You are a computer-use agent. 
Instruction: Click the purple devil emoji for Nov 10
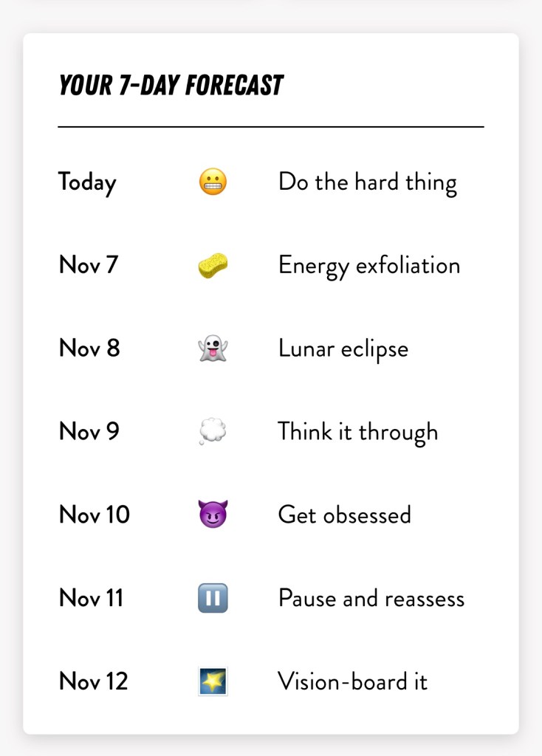tap(213, 515)
